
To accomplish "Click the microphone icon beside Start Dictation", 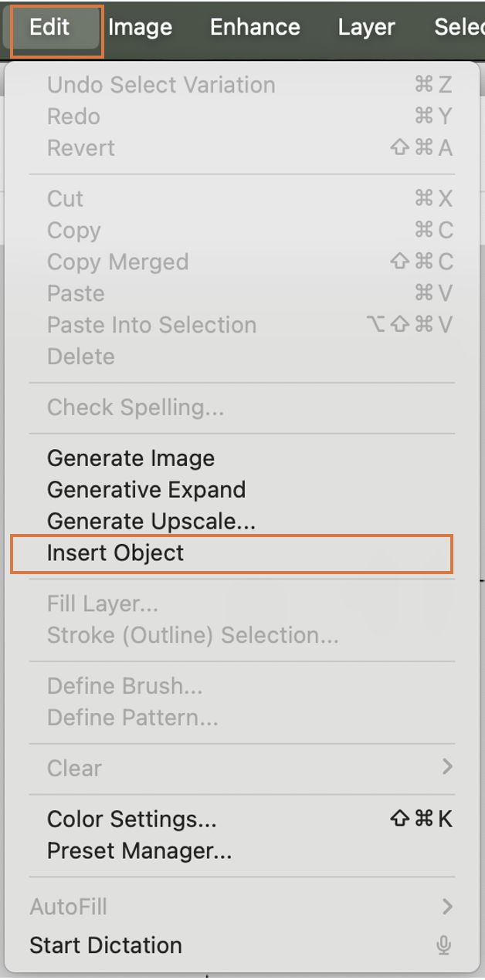I will click(x=444, y=945).
